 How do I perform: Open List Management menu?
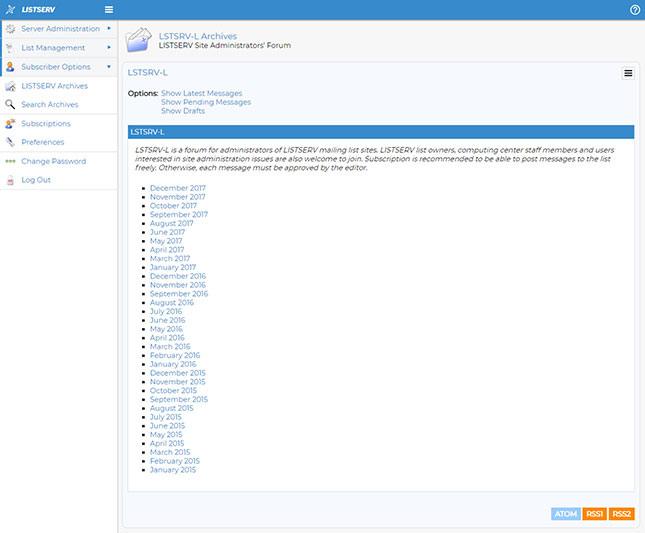coord(53,48)
